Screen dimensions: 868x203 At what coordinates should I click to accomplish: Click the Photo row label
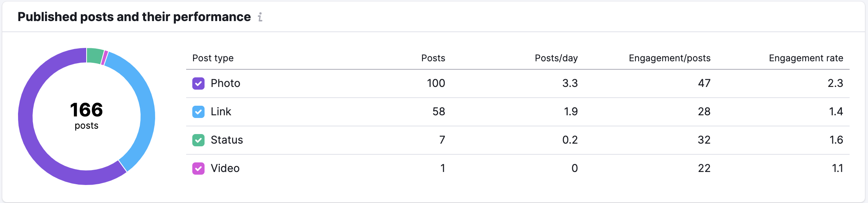225,83
